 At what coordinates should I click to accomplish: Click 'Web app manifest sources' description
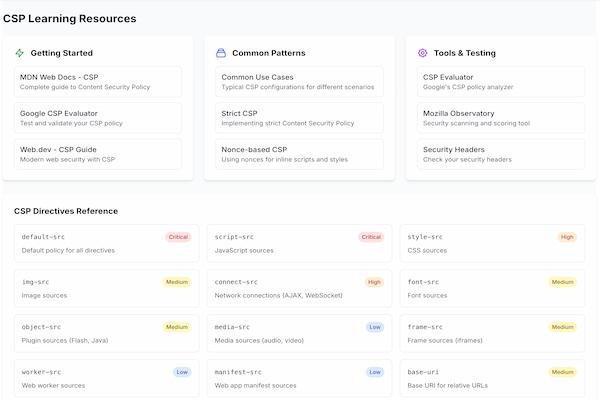[255, 385]
